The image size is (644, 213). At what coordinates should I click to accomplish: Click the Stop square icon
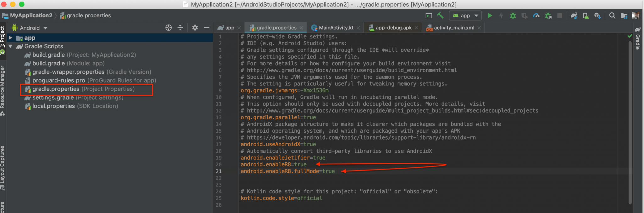click(559, 15)
